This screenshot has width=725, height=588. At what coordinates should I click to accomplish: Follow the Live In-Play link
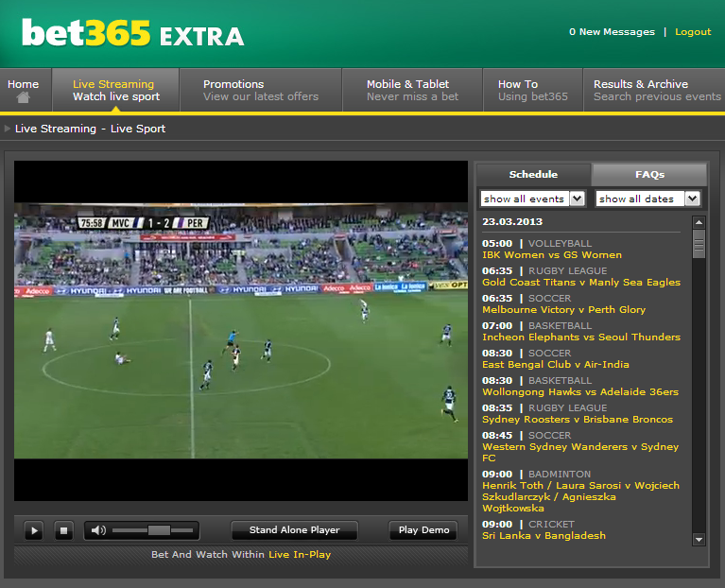pyautogui.click(x=300, y=554)
